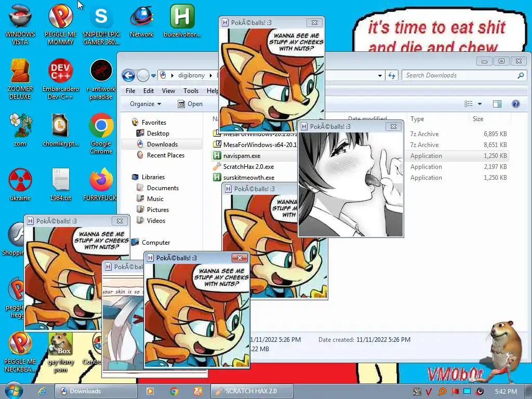
Task: Open Explorer Help question mark icon
Action: 516,104
